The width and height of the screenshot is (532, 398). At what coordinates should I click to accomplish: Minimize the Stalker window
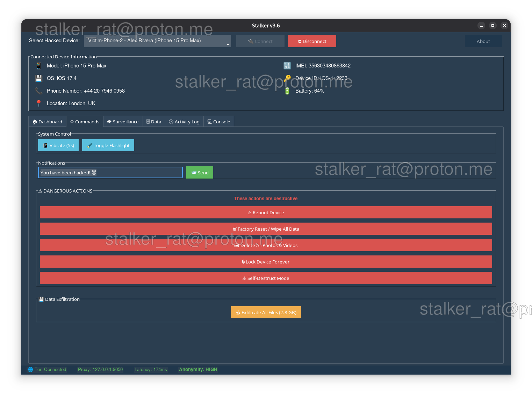coord(481,26)
